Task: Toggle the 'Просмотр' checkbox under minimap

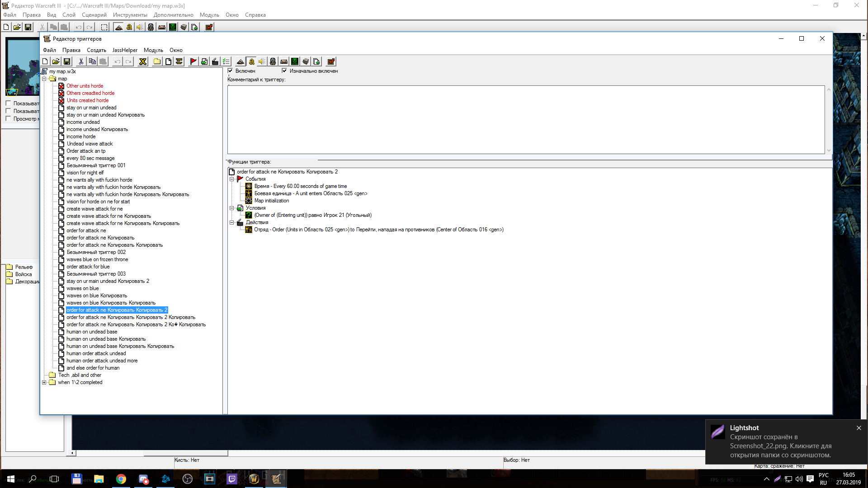Action: click(8, 119)
